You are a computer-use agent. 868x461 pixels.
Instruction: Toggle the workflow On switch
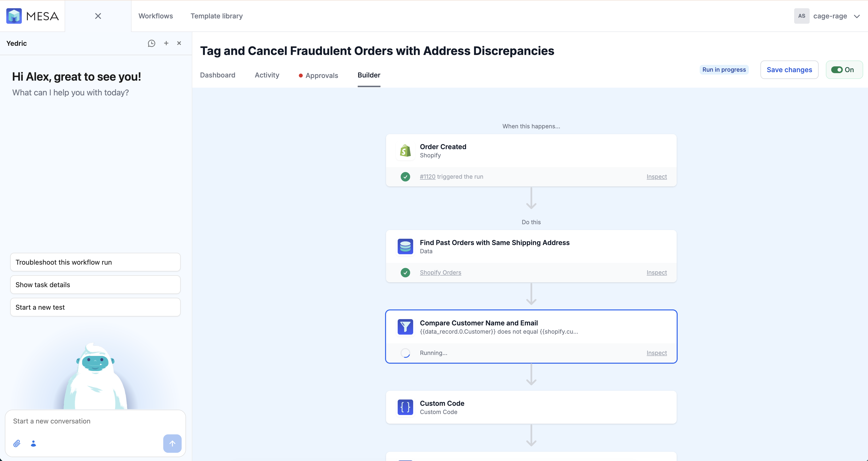(x=837, y=70)
